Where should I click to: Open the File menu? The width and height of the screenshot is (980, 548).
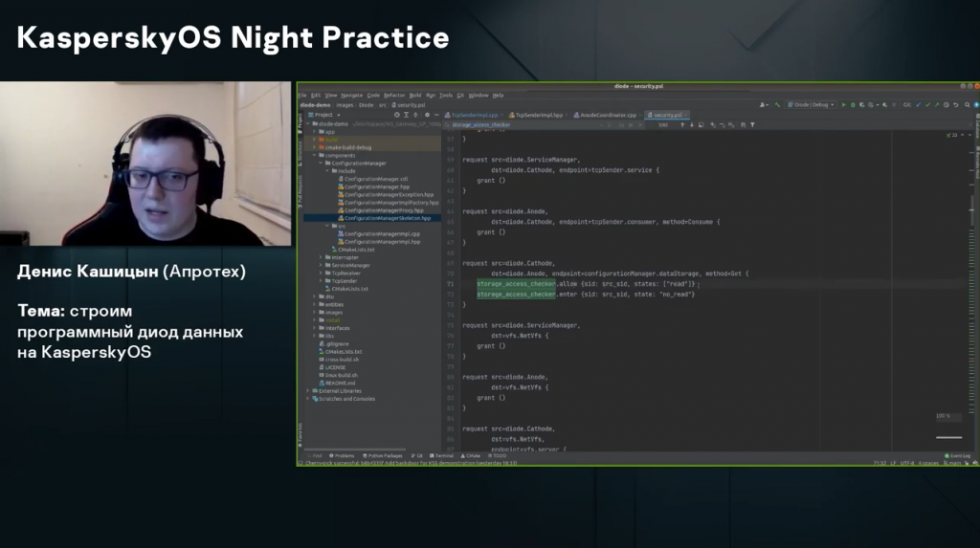tap(302, 96)
